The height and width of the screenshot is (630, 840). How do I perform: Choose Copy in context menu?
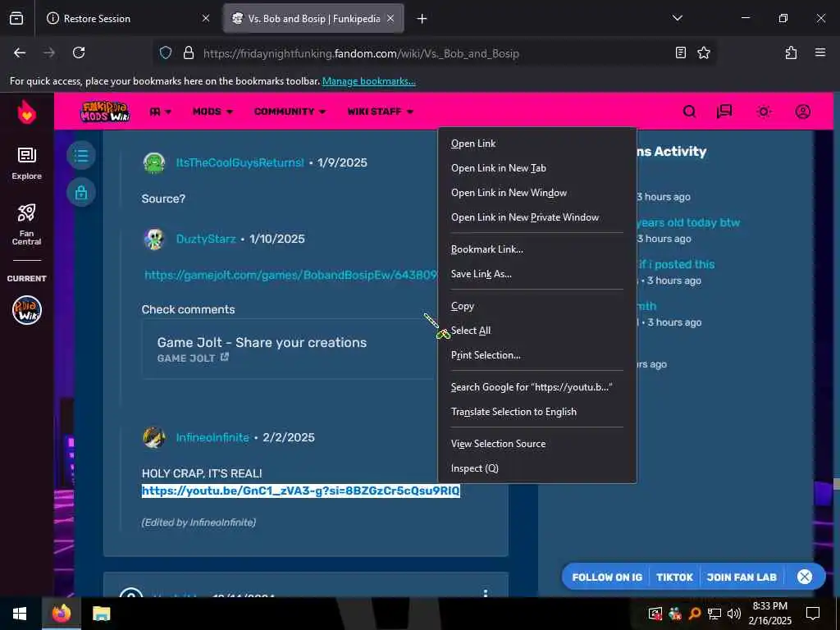pos(537,307)
